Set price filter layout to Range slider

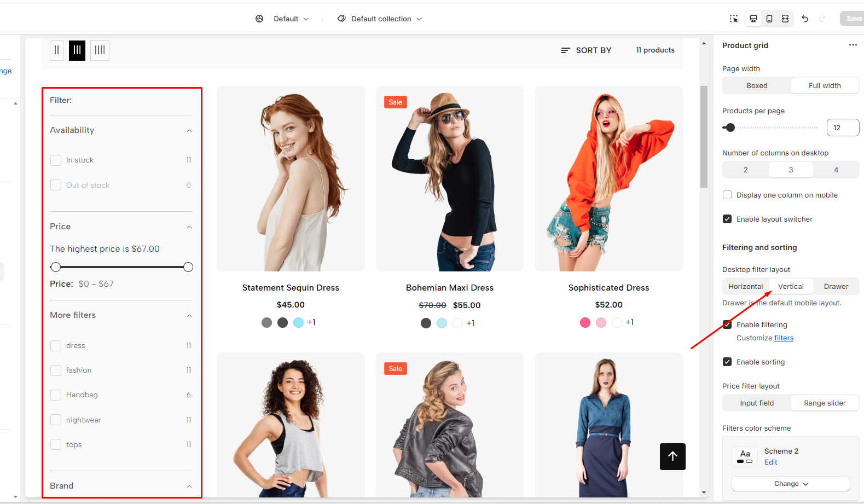(x=825, y=403)
